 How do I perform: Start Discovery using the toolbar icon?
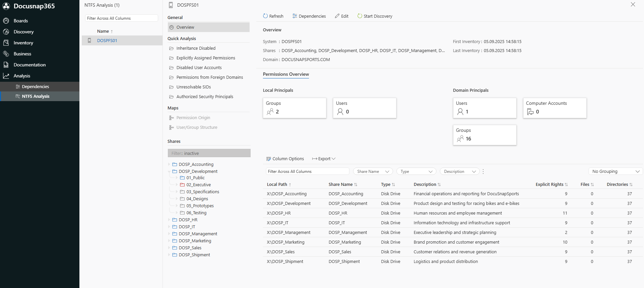pos(360,16)
